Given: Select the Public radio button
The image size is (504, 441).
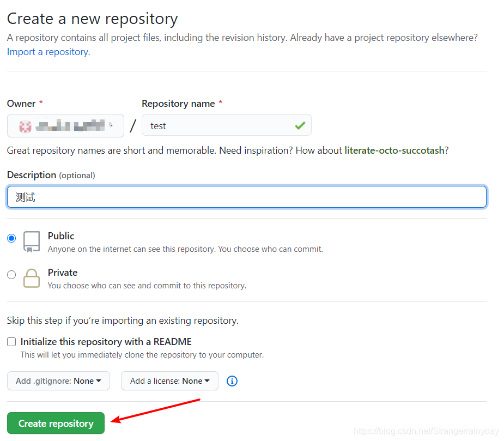Looking at the screenshot, I should click(11, 238).
